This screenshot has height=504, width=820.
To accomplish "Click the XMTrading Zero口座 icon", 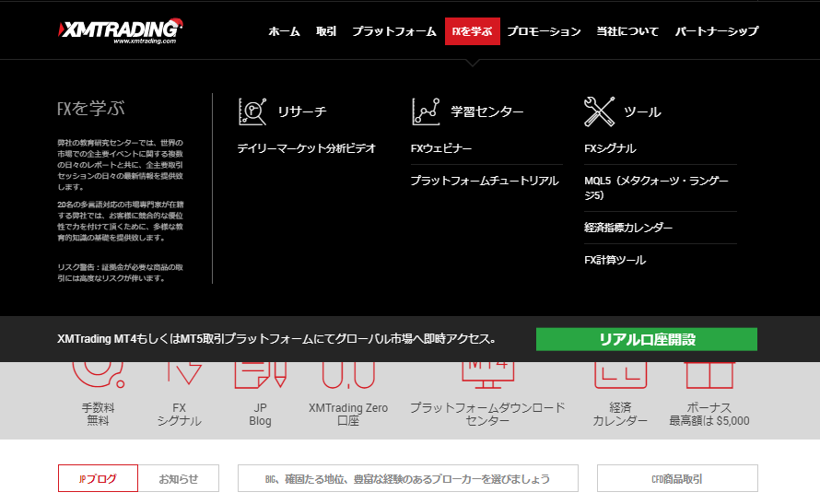I will 348,375.
